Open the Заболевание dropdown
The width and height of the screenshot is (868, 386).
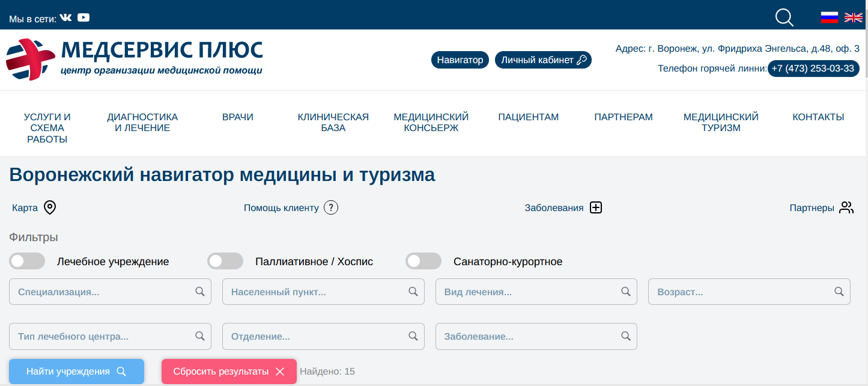point(536,336)
